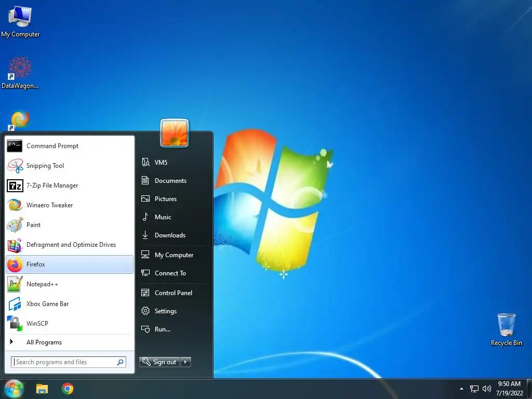Expand power options arrow beside Sign out
The image size is (532, 399).
click(185, 362)
